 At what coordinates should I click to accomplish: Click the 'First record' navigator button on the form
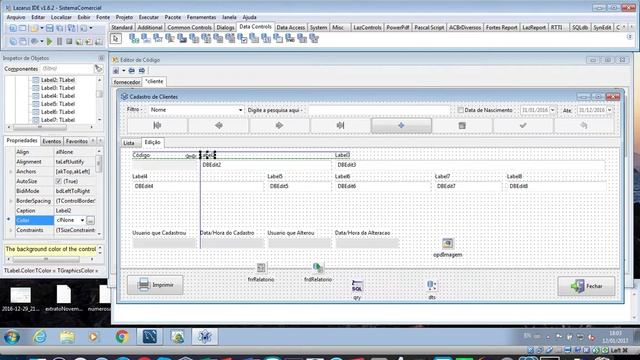point(157,125)
